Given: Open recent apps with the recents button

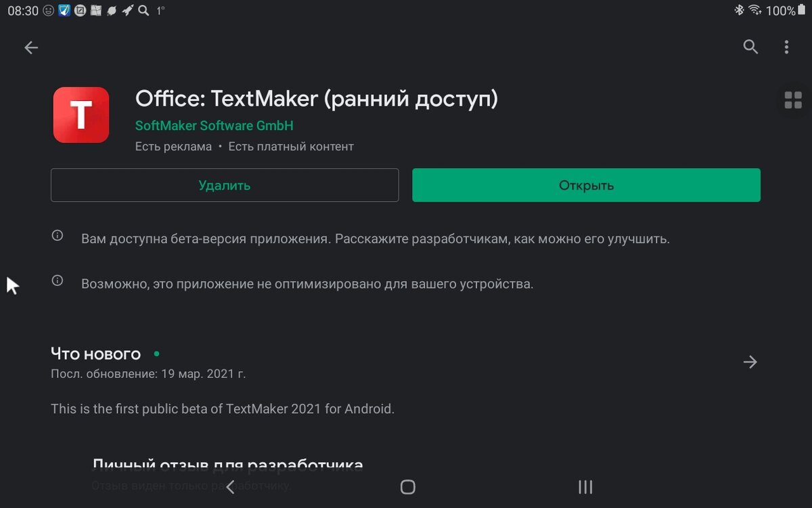Looking at the screenshot, I should [x=584, y=486].
